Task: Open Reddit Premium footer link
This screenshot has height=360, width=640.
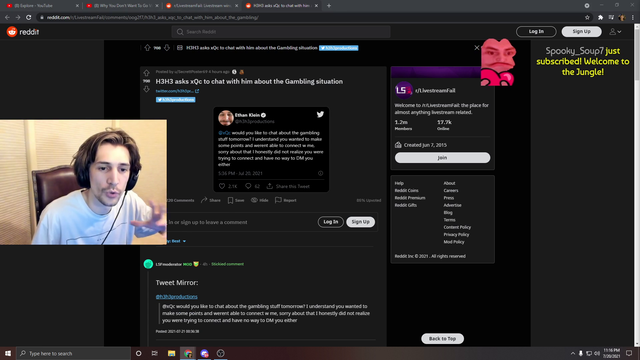Action: [410, 198]
